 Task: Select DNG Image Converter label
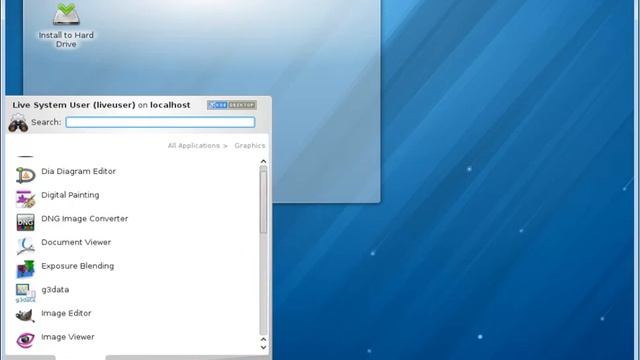click(x=84, y=219)
